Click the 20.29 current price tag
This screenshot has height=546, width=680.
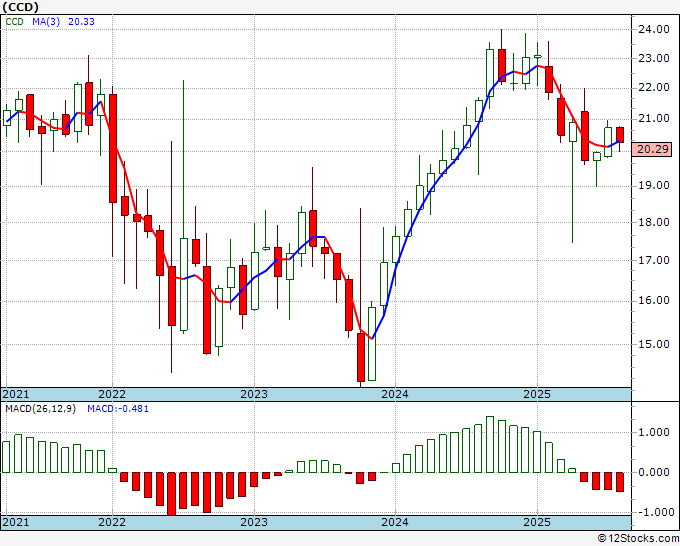652,149
